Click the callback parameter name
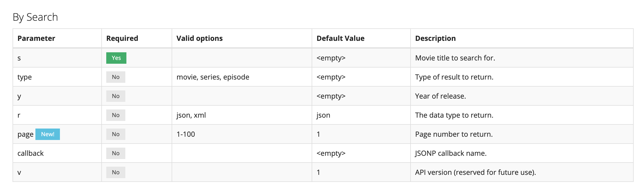 31,153
